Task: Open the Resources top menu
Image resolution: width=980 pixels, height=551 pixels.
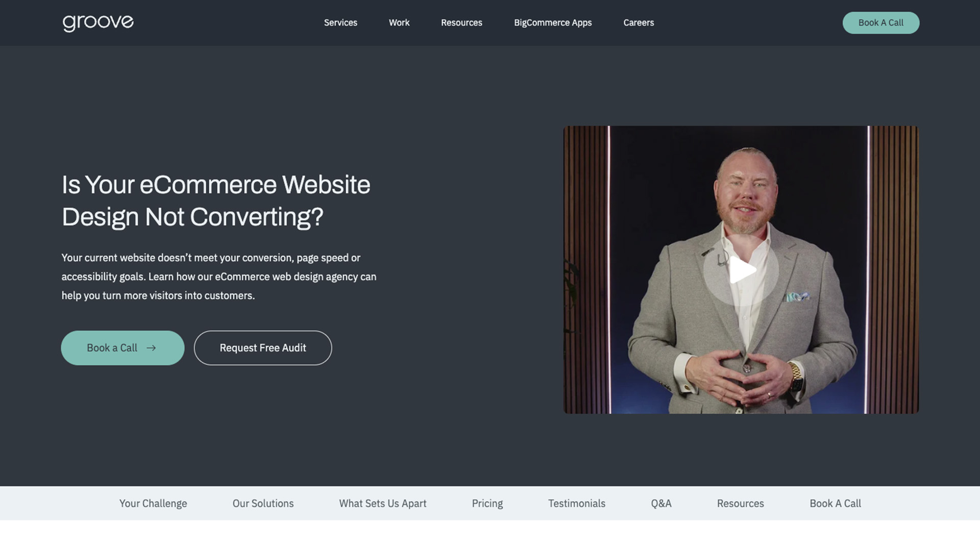Action: [x=461, y=22]
